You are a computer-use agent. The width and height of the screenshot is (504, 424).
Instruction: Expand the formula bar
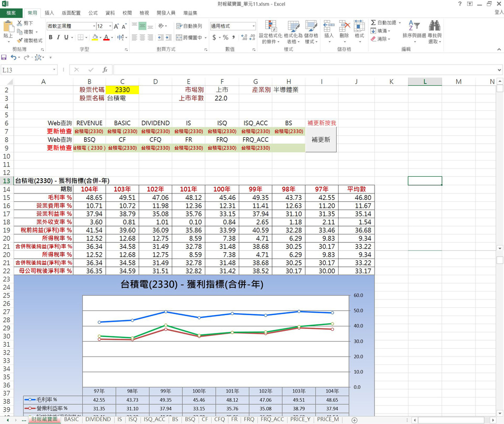(x=499, y=70)
